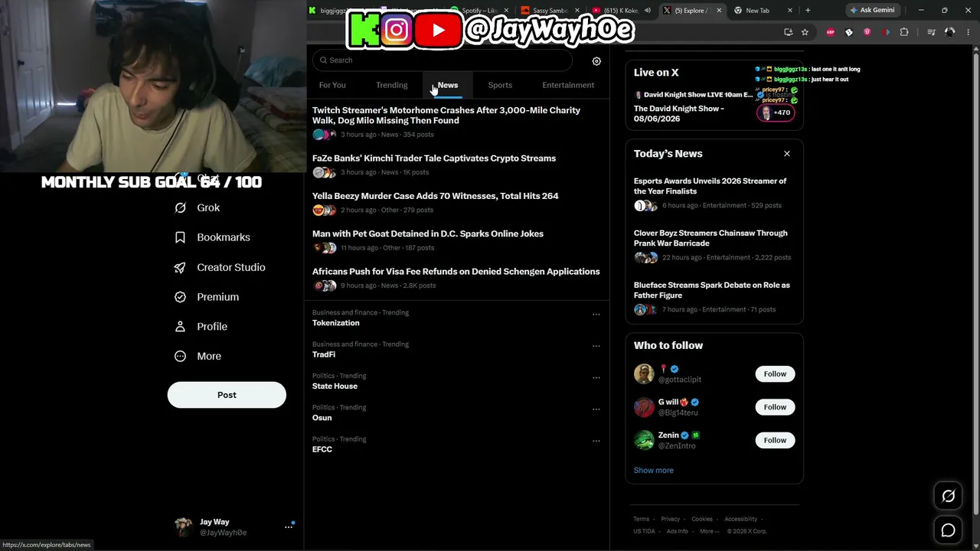This screenshot has height=551, width=980.
Task: Open more options for State House trend
Action: coord(596,377)
